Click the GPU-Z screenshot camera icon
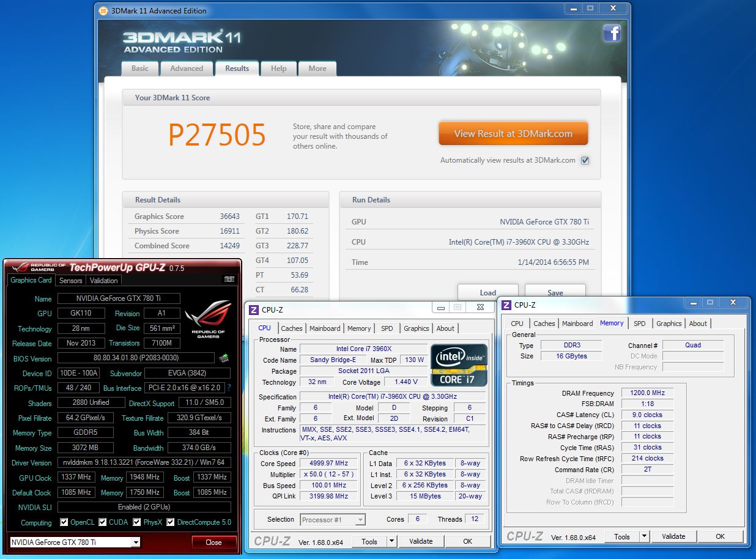 pyautogui.click(x=229, y=279)
